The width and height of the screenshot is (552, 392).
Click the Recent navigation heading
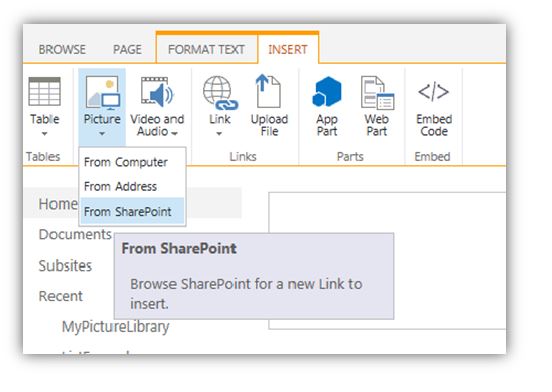[61, 296]
